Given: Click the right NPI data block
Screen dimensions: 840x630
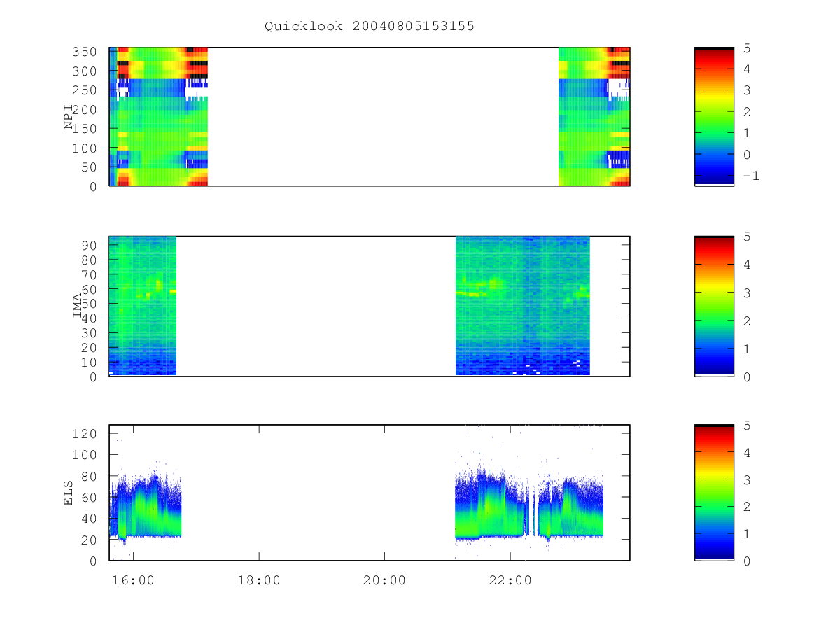Looking at the screenshot, I should 594,116.
